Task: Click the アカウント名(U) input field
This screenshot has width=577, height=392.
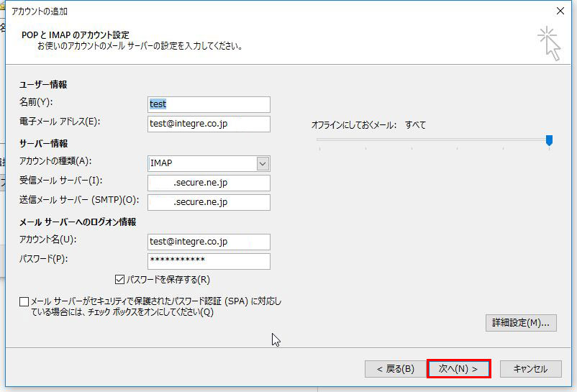Action: pyautogui.click(x=209, y=242)
